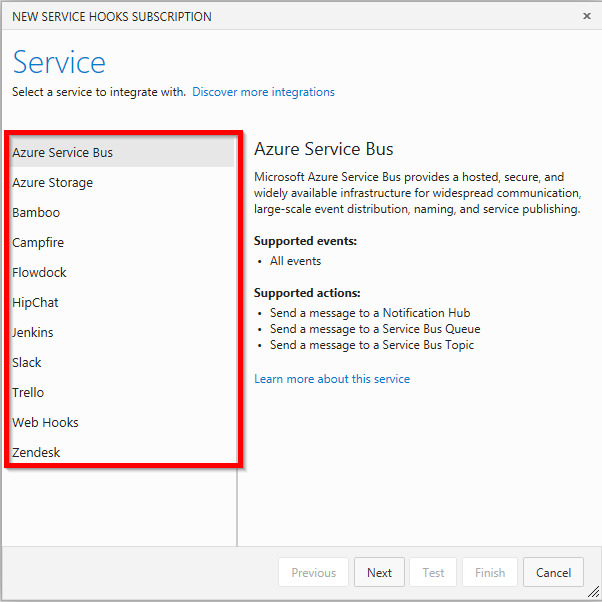Select Trello in the service list

(x=122, y=392)
